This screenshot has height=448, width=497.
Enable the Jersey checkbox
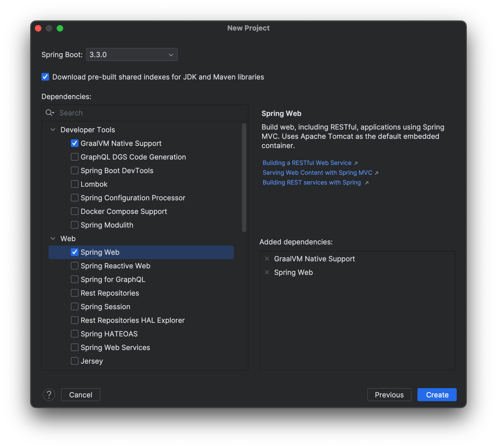(75, 361)
